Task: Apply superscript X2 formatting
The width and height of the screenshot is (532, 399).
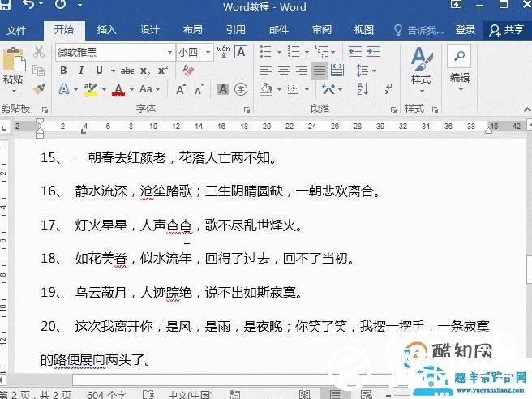Action: pyautogui.click(x=163, y=71)
